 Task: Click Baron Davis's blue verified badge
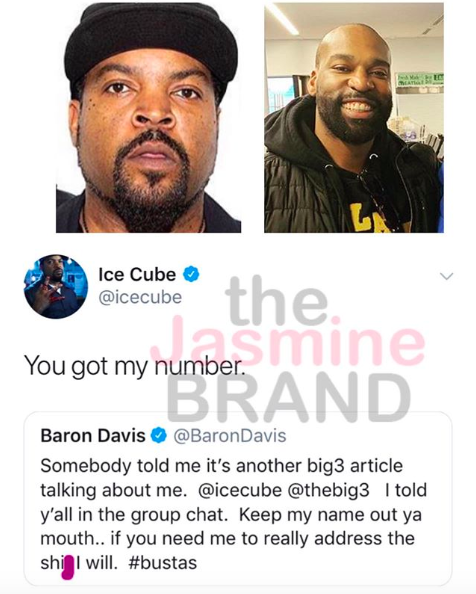coord(159,436)
